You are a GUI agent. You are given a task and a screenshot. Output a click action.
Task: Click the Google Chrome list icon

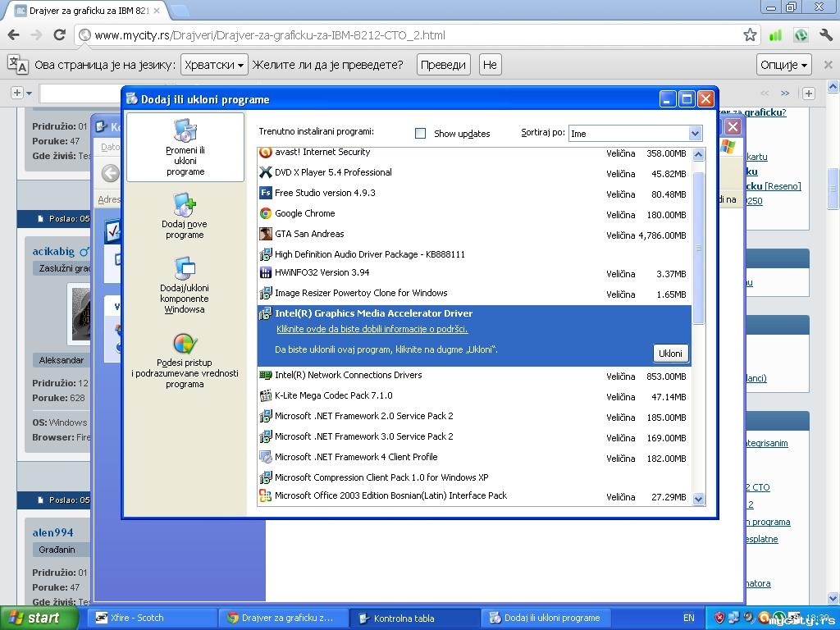pyautogui.click(x=265, y=213)
